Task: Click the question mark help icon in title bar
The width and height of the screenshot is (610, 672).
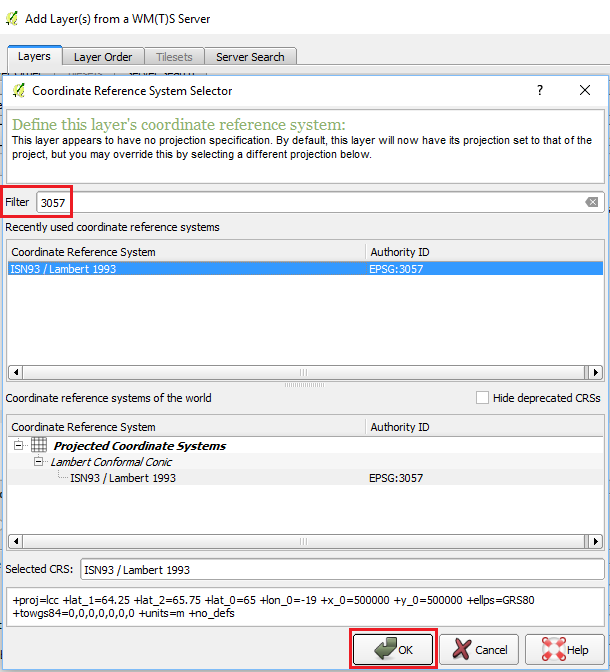Action: pos(540,90)
